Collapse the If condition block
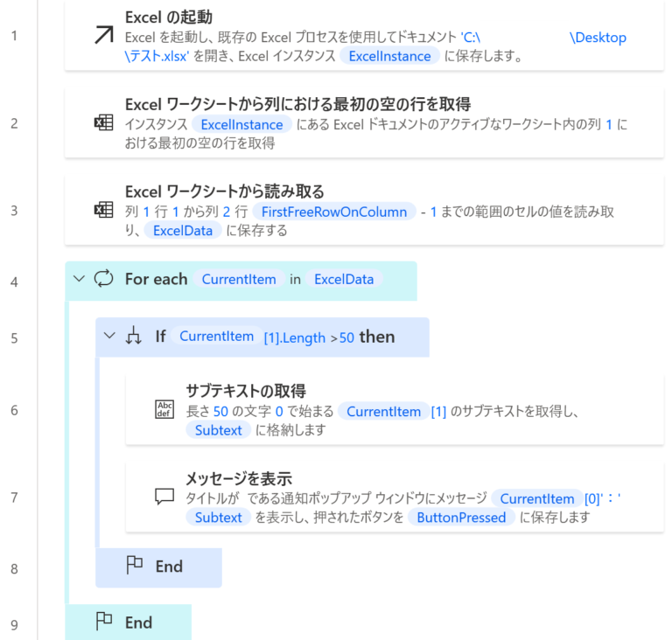The width and height of the screenshot is (672, 640). (109, 337)
